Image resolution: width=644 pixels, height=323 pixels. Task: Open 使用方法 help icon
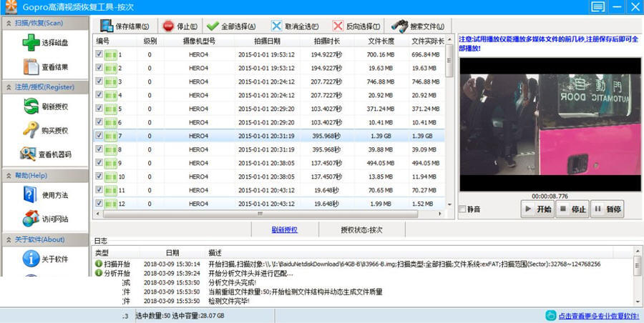pos(30,194)
